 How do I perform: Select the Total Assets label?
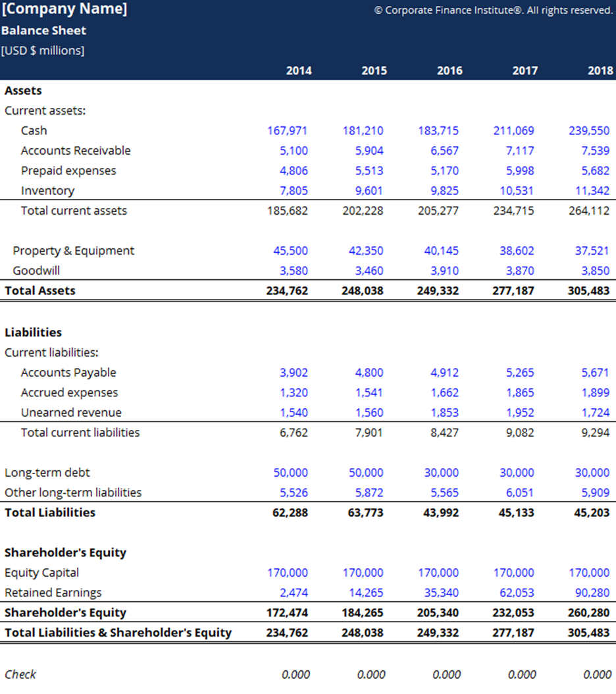[39, 290]
